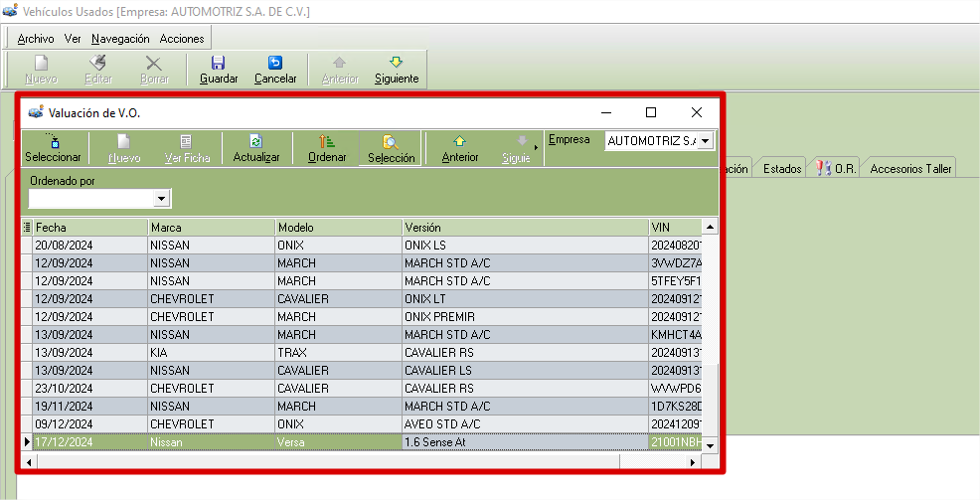The width and height of the screenshot is (980, 500).
Task: Click Nuevo icon in main toolbar
Action: tap(41, 63)
